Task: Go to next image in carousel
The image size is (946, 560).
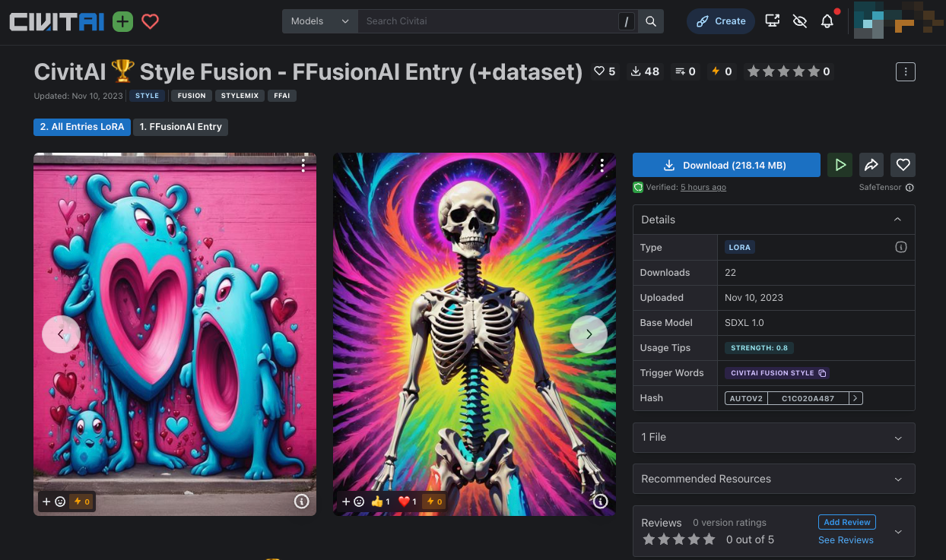Action: coord(589,334)
